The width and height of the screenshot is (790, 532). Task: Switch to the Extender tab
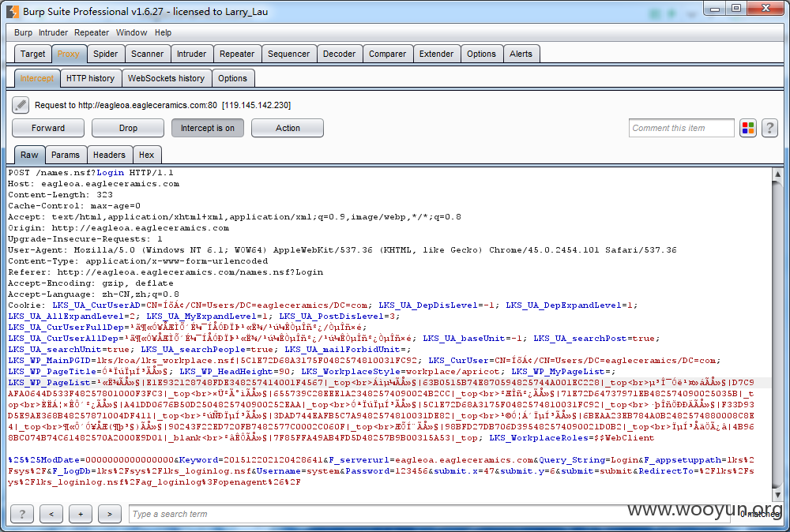(436, 54)
